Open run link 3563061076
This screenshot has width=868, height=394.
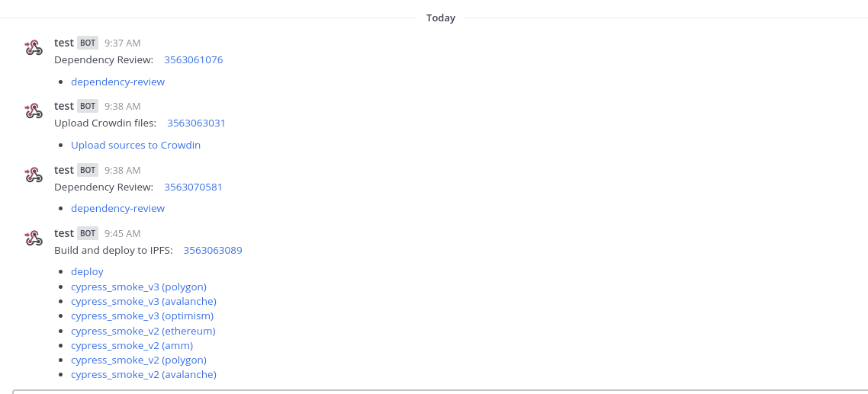193,59
